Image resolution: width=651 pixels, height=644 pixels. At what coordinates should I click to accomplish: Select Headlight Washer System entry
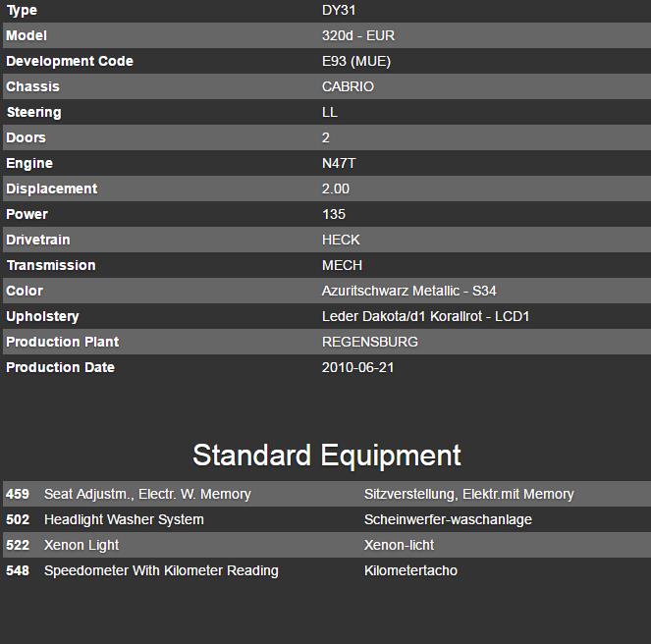click(x=124, y=520)
